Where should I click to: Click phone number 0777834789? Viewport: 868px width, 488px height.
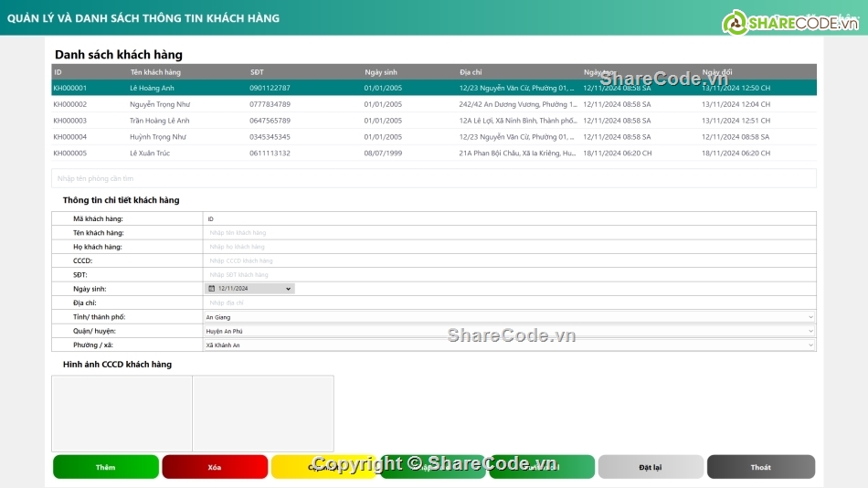270,104
